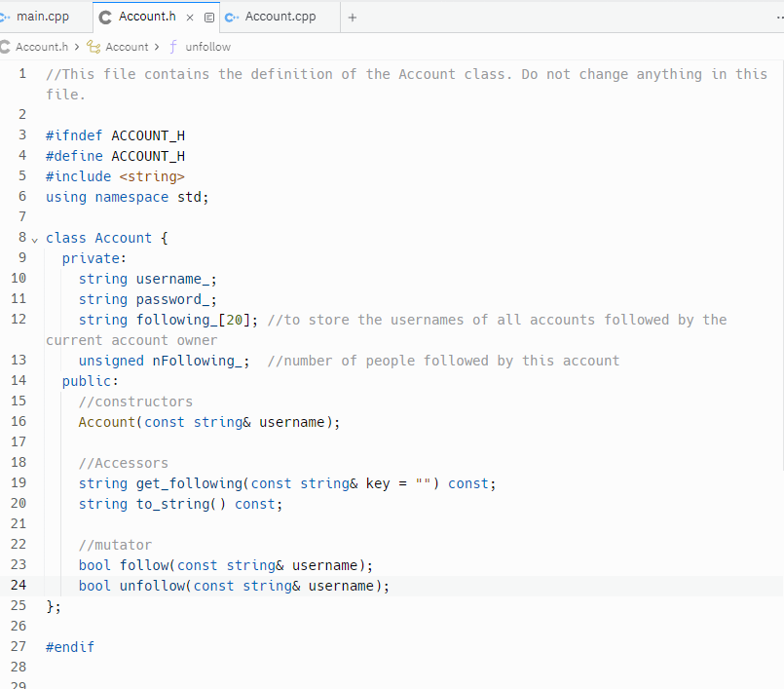Click the C file icon on Account.h tab

pyautogui.click(x=105, y=16)
